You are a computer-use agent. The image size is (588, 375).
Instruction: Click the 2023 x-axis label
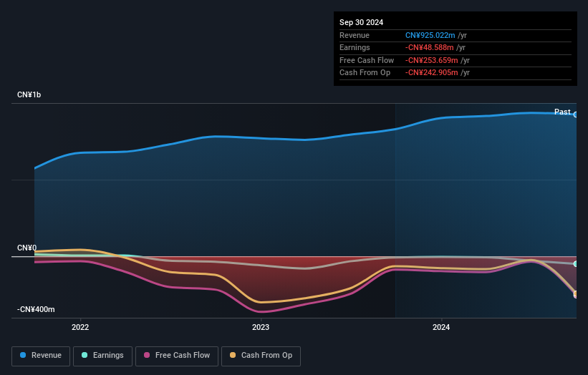click(261, 328)
